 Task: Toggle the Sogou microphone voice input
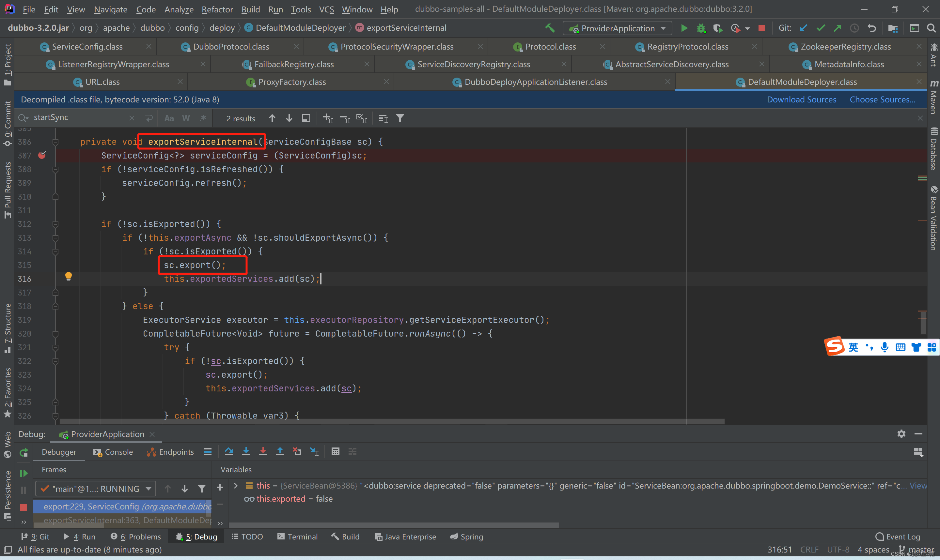884,347
